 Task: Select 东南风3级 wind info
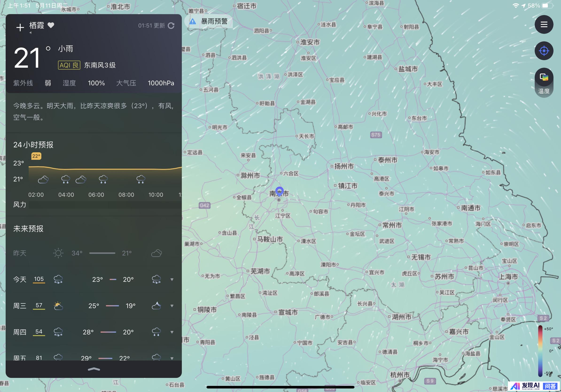[100, 65]
